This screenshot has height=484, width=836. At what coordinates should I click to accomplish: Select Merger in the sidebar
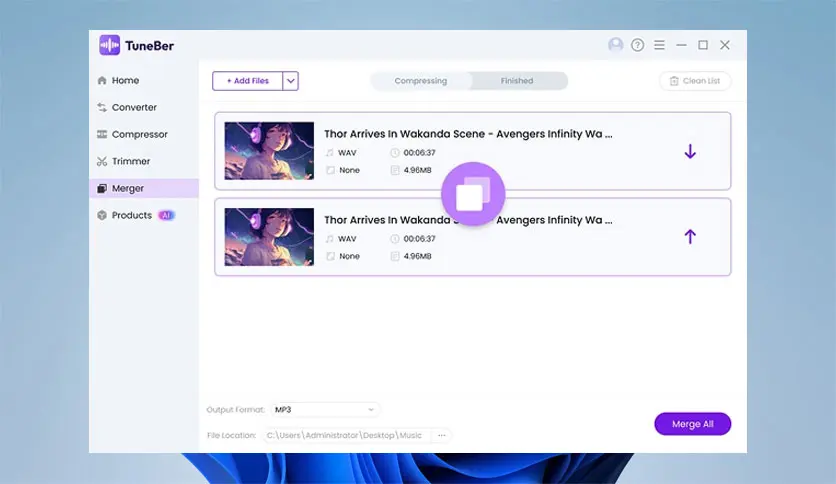point(144,188)
